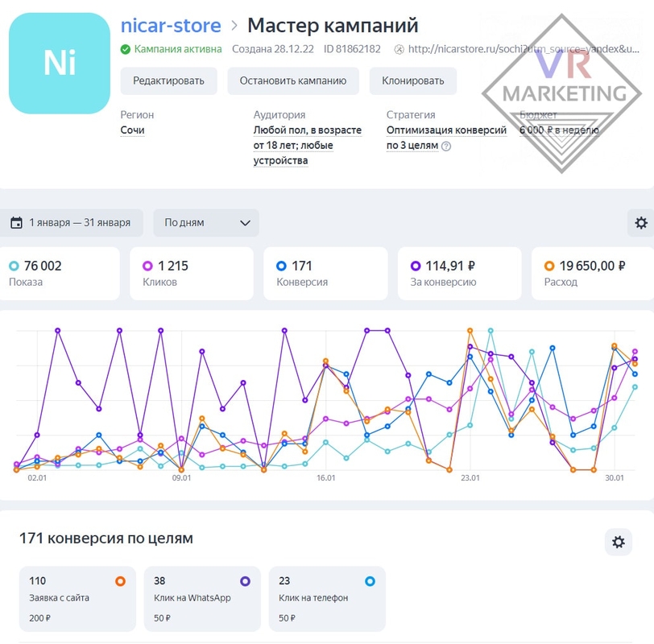
Task: Edit the Сочи region value
Action: pos(133,130)
